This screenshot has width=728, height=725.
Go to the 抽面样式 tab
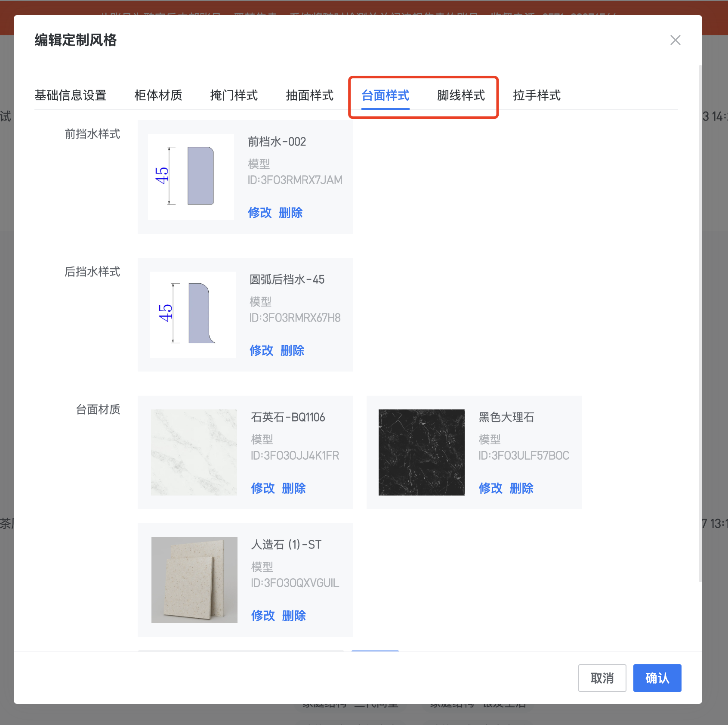(x=309, y=95)
